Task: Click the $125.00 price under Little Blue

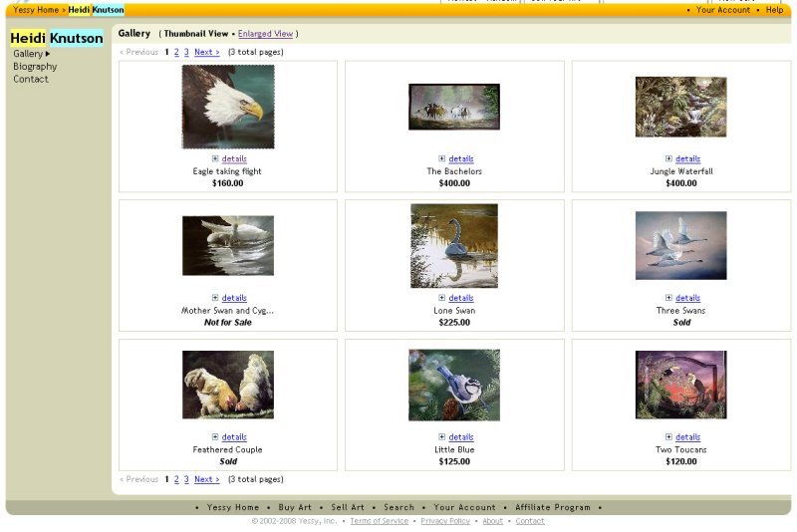Action: click(454, 462)
